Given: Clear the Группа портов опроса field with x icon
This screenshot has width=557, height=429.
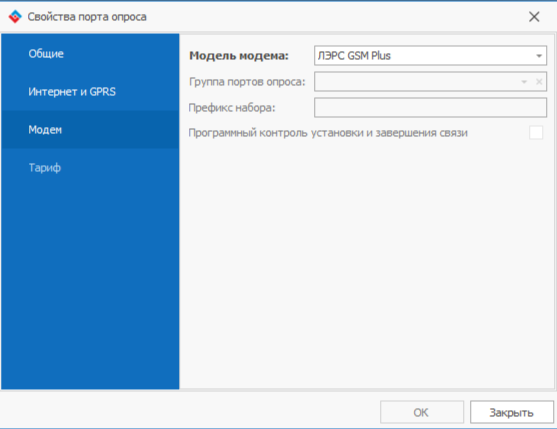Looking at the screenshot, I should click(x=539, y=82).
